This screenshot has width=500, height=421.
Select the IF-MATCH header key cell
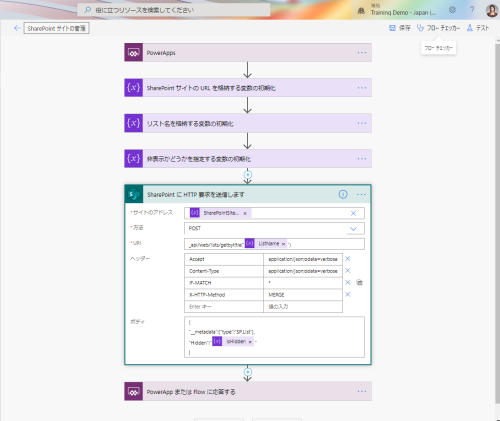[x=224, y=283]
